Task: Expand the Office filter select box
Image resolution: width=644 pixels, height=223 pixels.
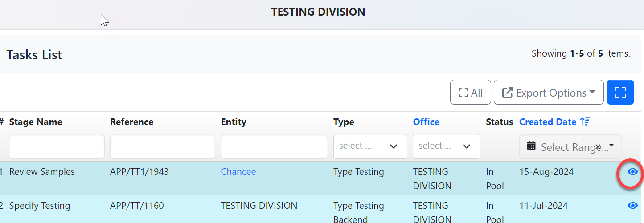Action: 446,146
